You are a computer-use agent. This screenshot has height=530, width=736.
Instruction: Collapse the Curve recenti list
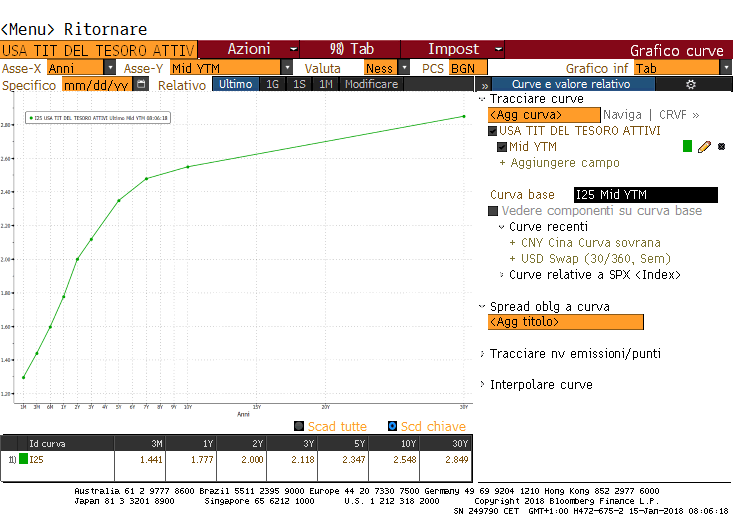[x=501, y=227]
